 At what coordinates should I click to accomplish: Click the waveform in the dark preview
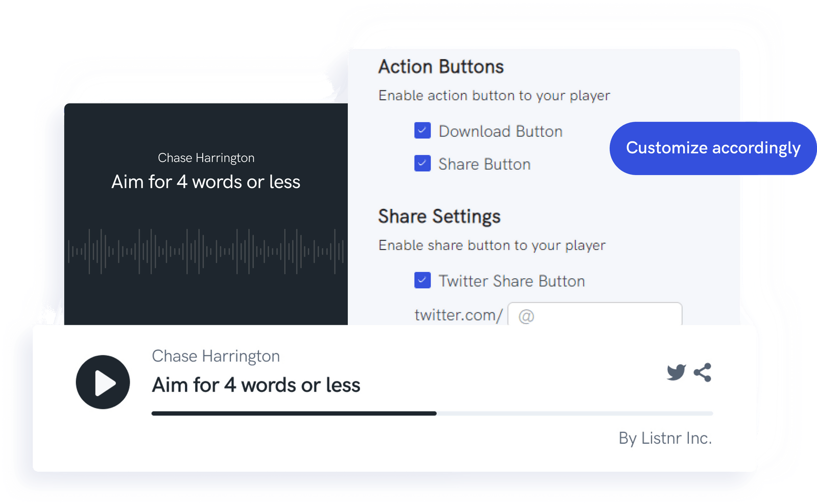206,251
